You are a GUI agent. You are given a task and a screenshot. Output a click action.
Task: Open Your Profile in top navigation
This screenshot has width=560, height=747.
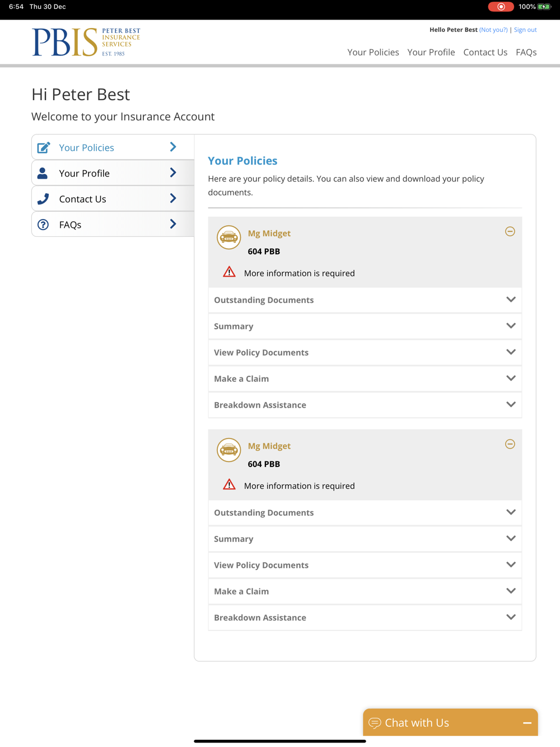tap(431, 52)
